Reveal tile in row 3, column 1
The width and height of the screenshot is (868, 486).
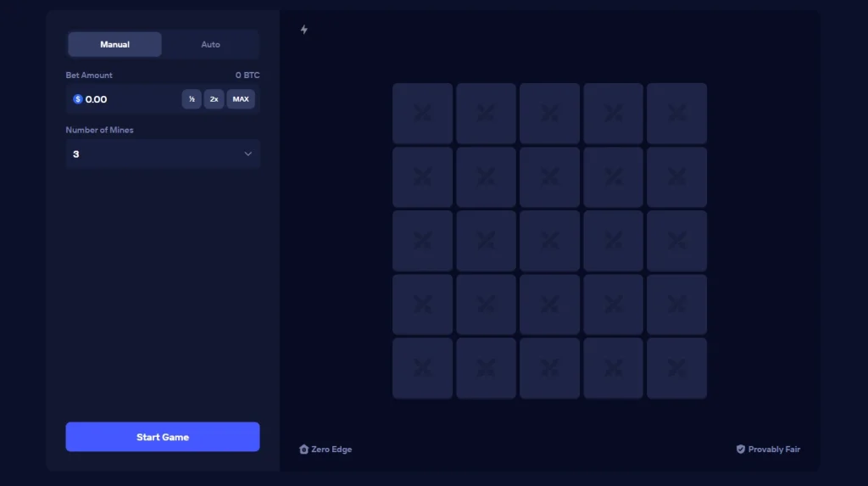tap(422, 241)
